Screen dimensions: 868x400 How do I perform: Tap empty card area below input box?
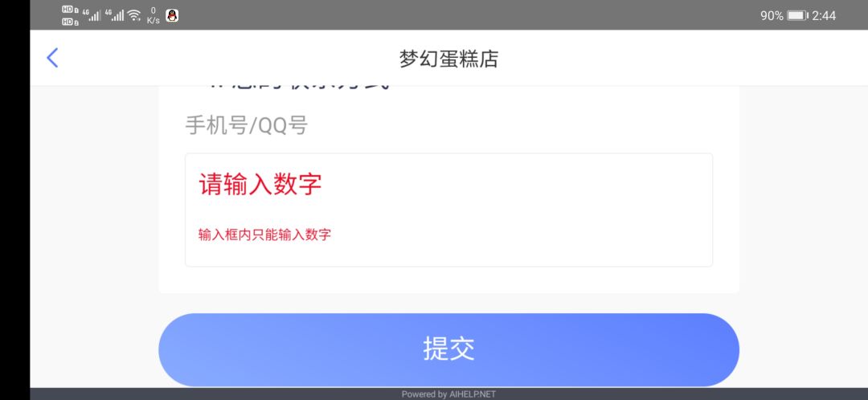[448, 280]
